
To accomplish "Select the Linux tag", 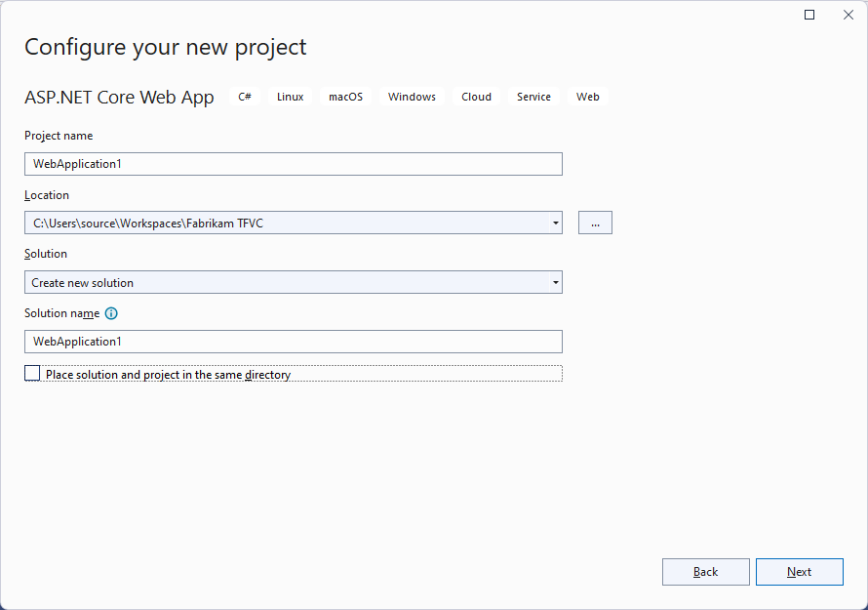I will pyautogui.click(x=290, y=97).
